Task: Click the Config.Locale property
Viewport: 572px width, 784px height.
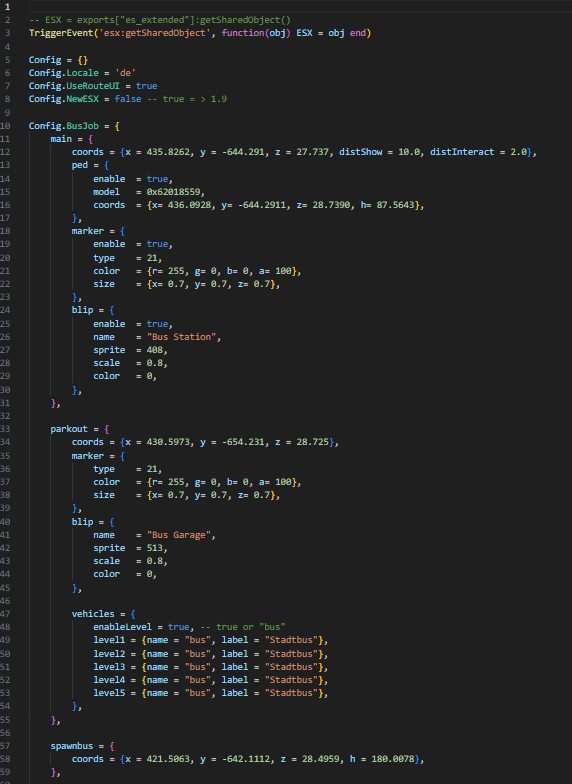Action: click(x=66, y=73)
